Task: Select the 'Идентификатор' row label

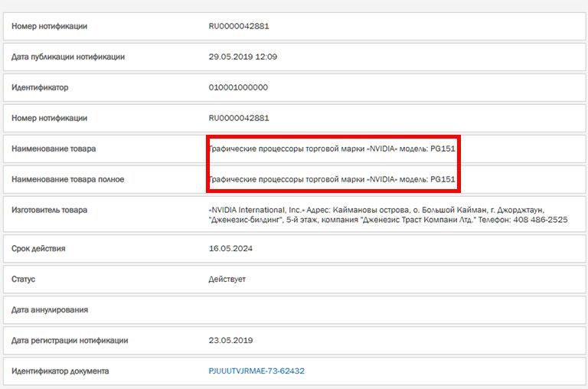Action: [40, 87]
